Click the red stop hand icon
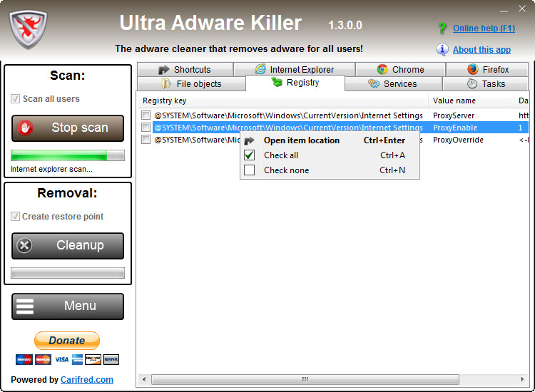The image size is (535, 392). pyautogui.click(x=25, y=128)
